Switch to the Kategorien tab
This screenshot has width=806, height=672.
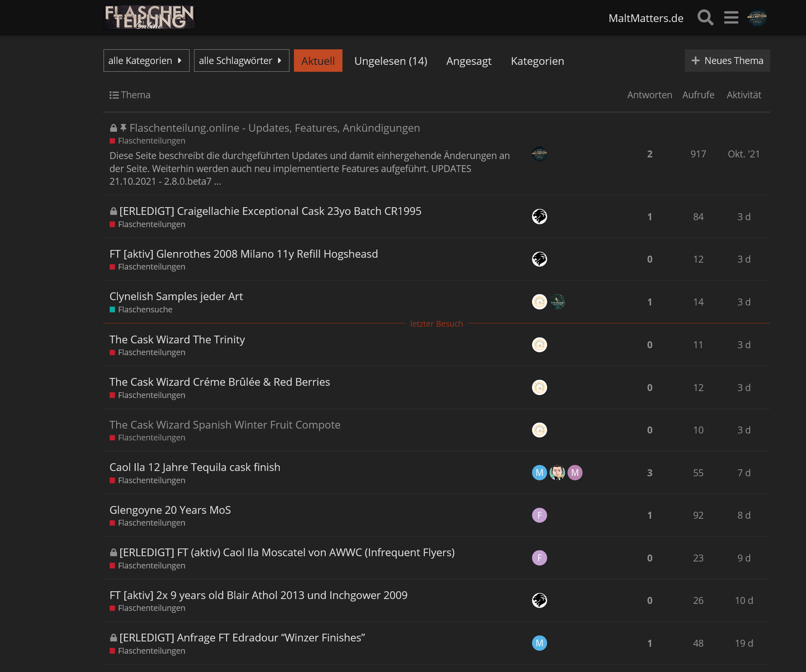click(537, 61)
